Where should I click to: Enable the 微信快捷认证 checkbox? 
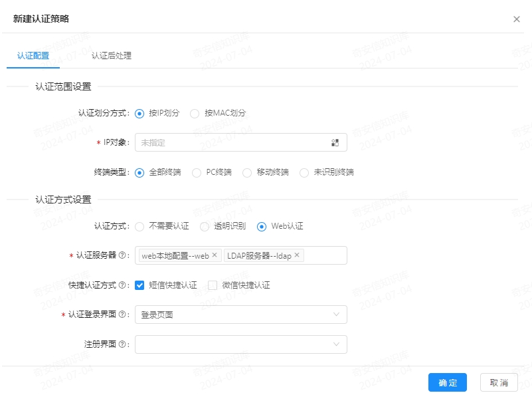click(213, 285)
